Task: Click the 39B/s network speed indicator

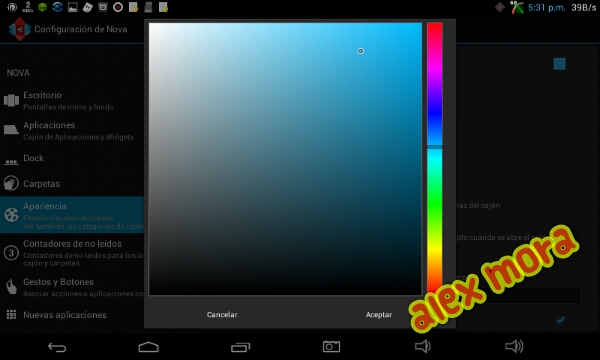Action: tap(584, 8)
